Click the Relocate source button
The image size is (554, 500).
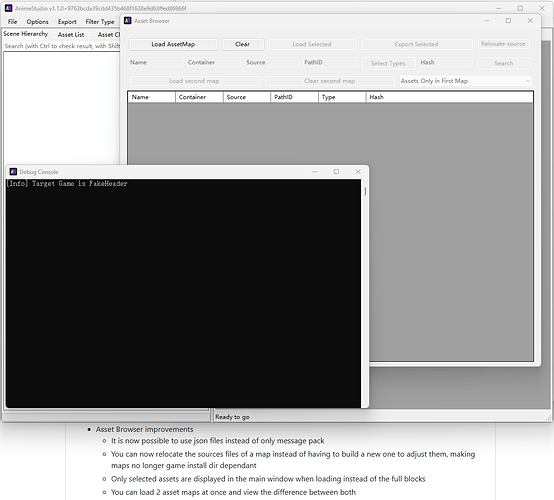503,44
